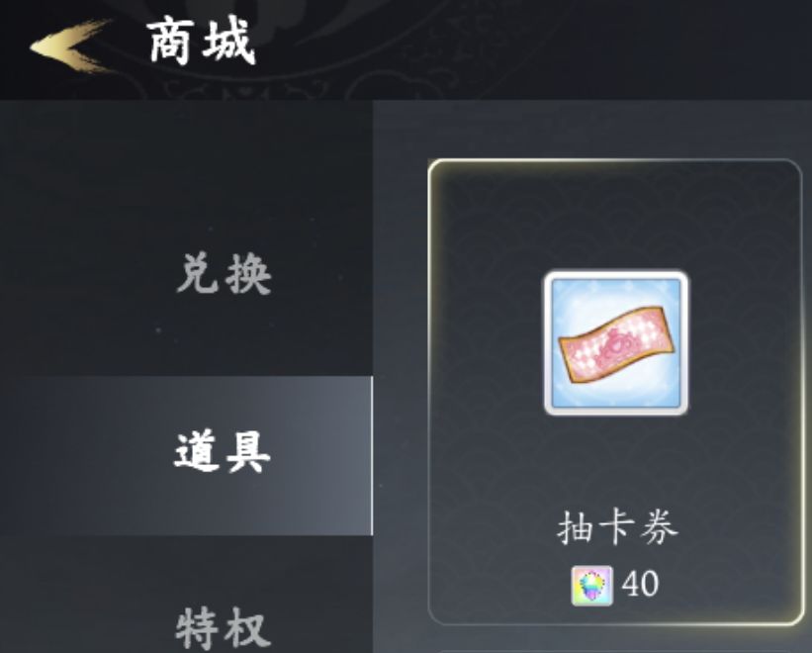Click the 抽卡券 item name label
Image resolution: width=812 pixels, height=653 pixels.
(x=617, y=527)
